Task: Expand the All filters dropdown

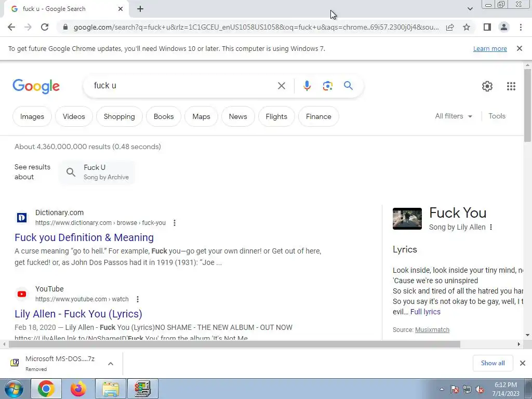Action: [x=453, y=116]
